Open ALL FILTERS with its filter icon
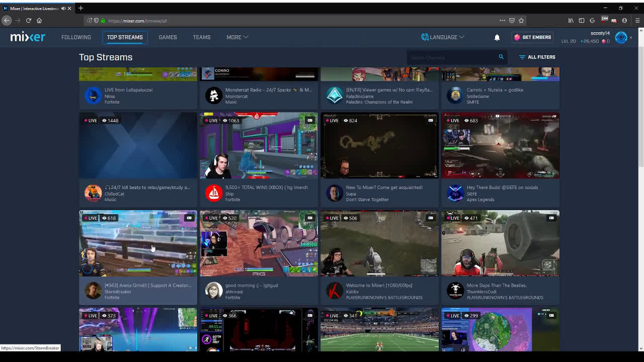This screenshot has width=644, height=362. (521, 57)
